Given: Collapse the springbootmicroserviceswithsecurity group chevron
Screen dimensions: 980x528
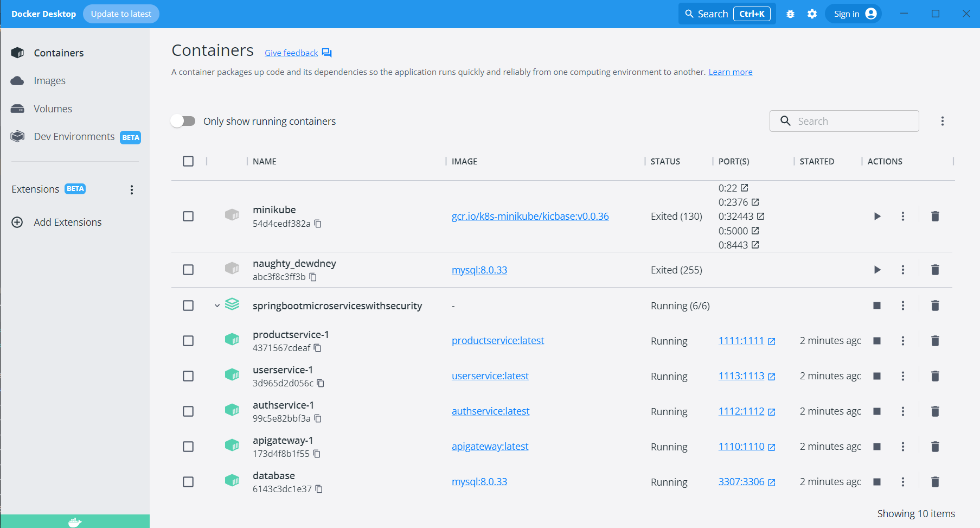Looking at the screenshot, I should (217, 306).
